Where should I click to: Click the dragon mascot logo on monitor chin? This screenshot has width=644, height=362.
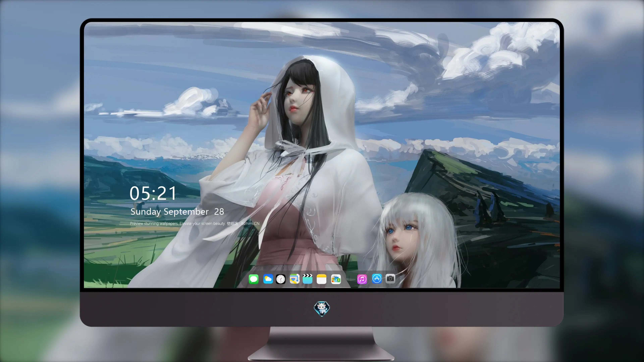click(x=322, y=309)
